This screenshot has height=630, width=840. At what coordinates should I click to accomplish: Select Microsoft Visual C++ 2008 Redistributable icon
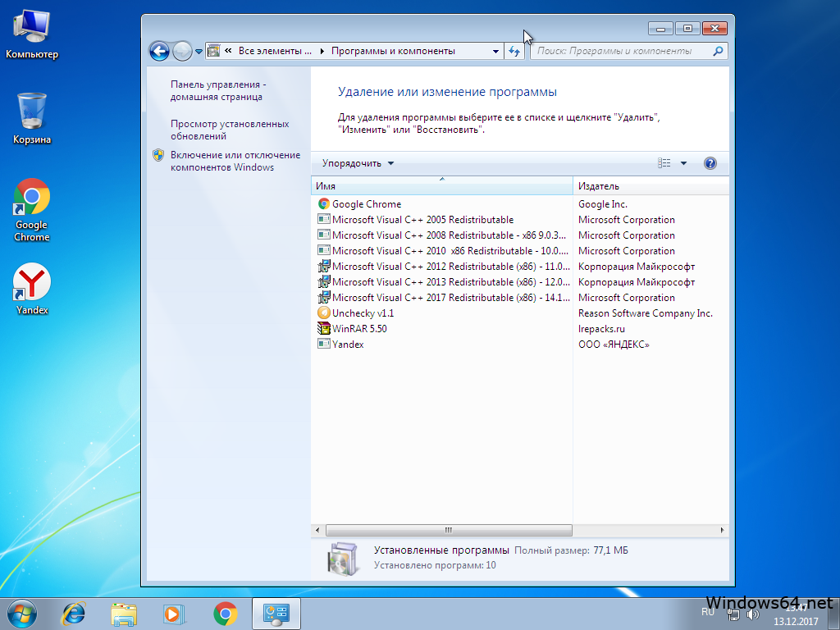pos(323,235)
